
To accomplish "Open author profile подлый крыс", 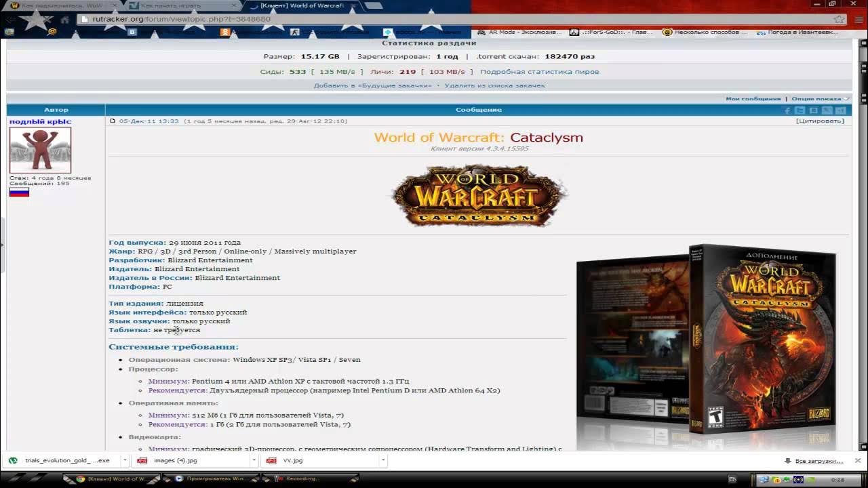I will tap(40, 122).
